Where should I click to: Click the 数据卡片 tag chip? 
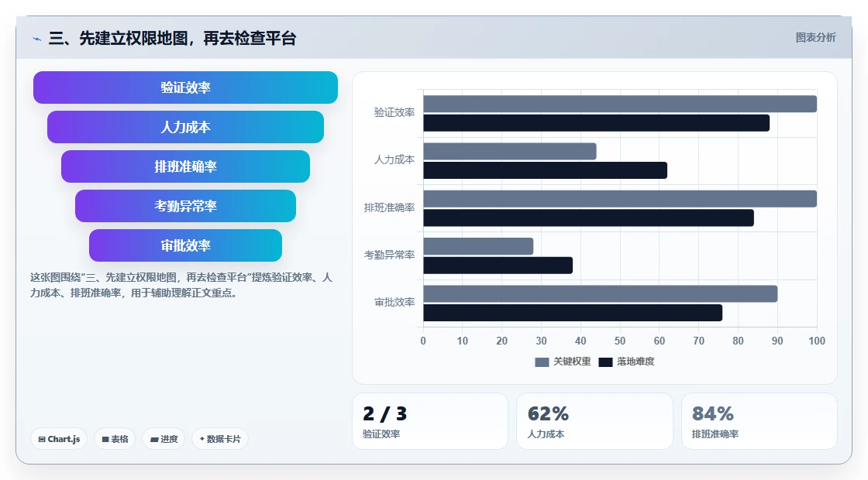[220, 439]
